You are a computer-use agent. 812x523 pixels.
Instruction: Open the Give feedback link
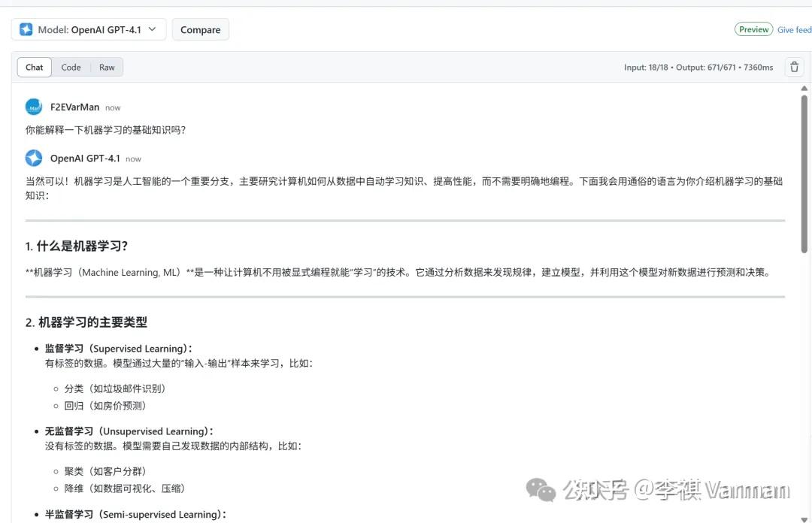click(794, 29)
